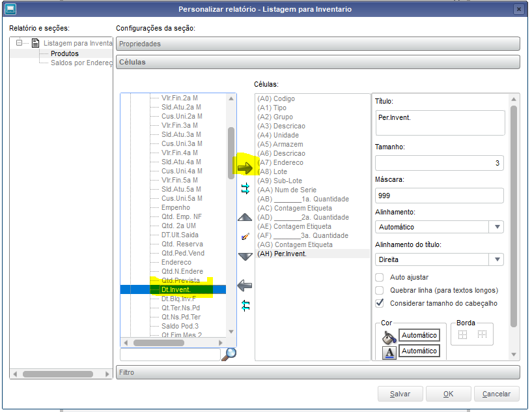Select cell (AF) 3a. Quantidade
Image resolution: width=532 pixels, height=412 pixels.
(303, 236)
